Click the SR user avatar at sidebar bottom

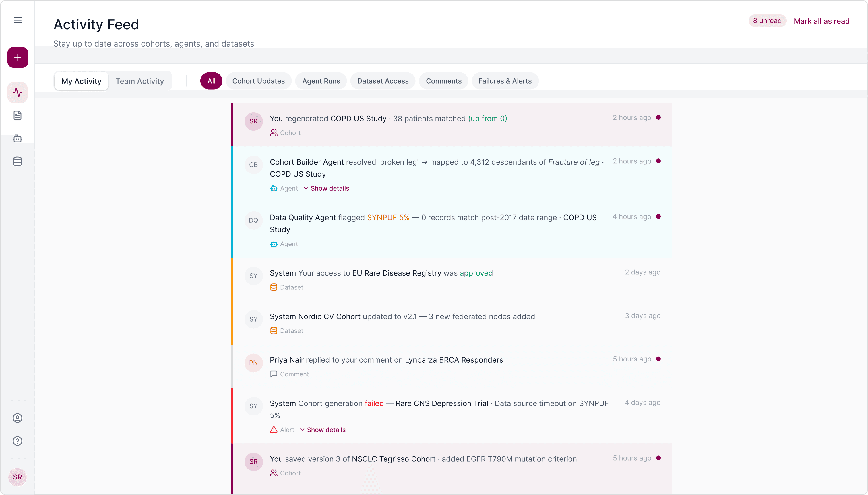coord(18,477)
